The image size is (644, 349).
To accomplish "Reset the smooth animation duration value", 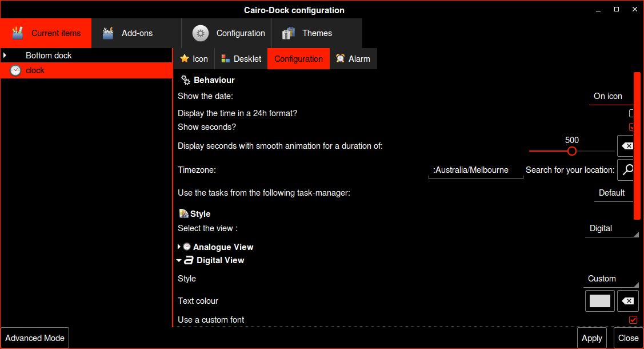I will 627,146.
